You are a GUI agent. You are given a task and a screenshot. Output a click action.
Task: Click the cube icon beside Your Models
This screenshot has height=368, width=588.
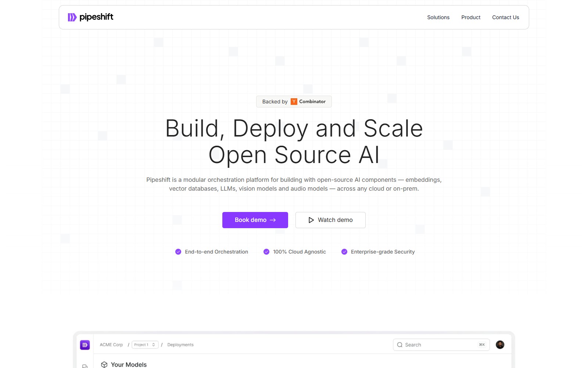point(104,364)
